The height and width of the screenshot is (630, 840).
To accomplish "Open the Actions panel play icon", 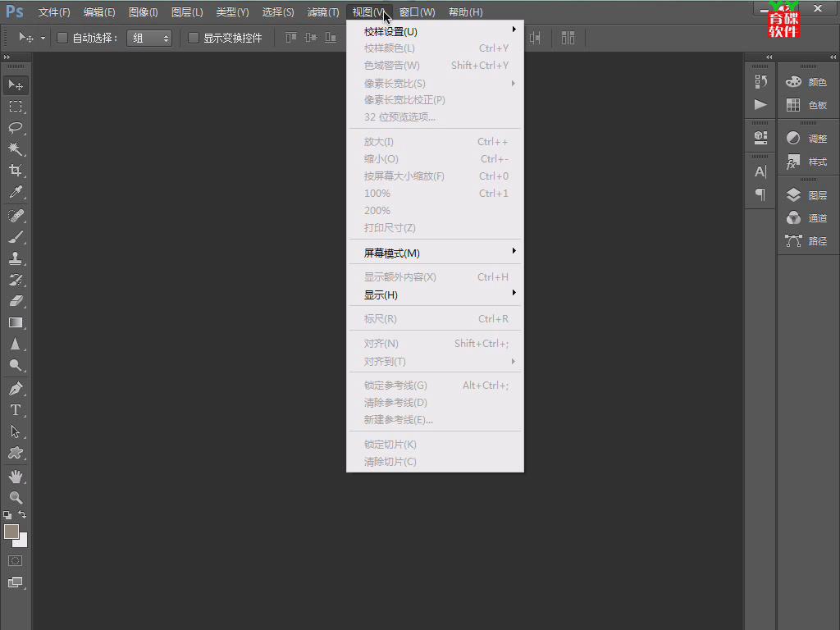I will (x=760, y=104).
